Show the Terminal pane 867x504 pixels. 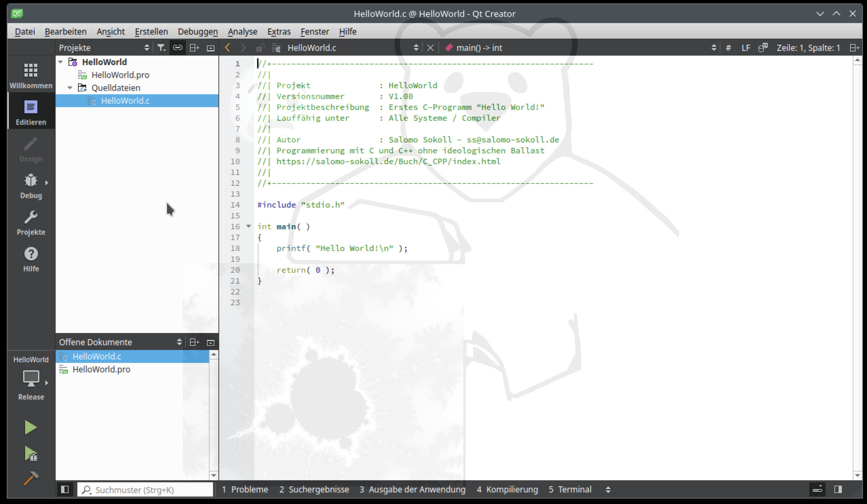coord(570,490)
